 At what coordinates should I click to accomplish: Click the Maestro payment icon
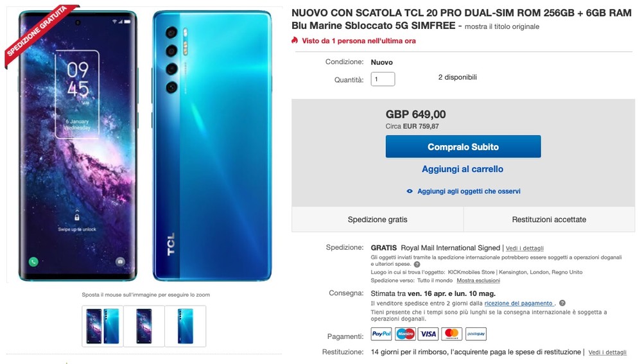[x=405, y=334]
